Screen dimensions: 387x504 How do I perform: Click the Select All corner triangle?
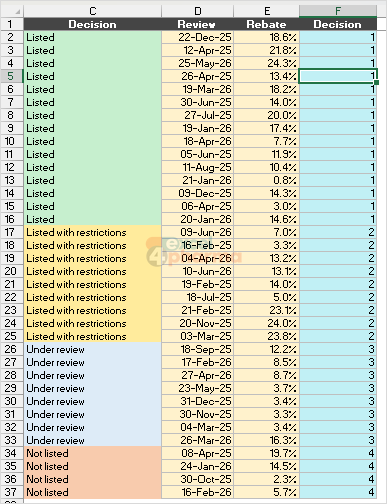tap(17, 12)
